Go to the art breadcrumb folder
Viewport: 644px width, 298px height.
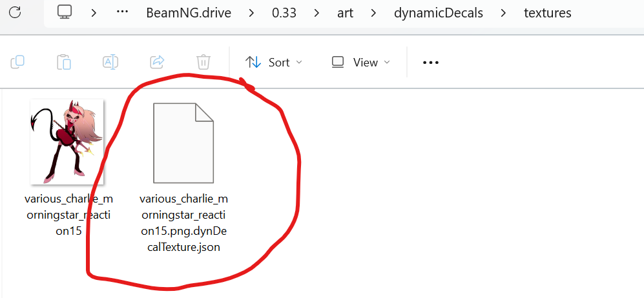pyautogui.click(x=345, y=13)
